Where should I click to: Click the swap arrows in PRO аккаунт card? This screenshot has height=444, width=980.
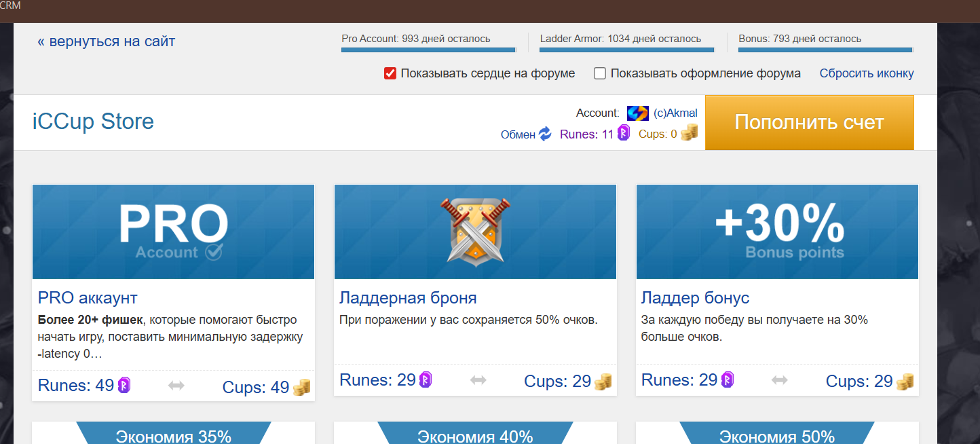point(176,386)
